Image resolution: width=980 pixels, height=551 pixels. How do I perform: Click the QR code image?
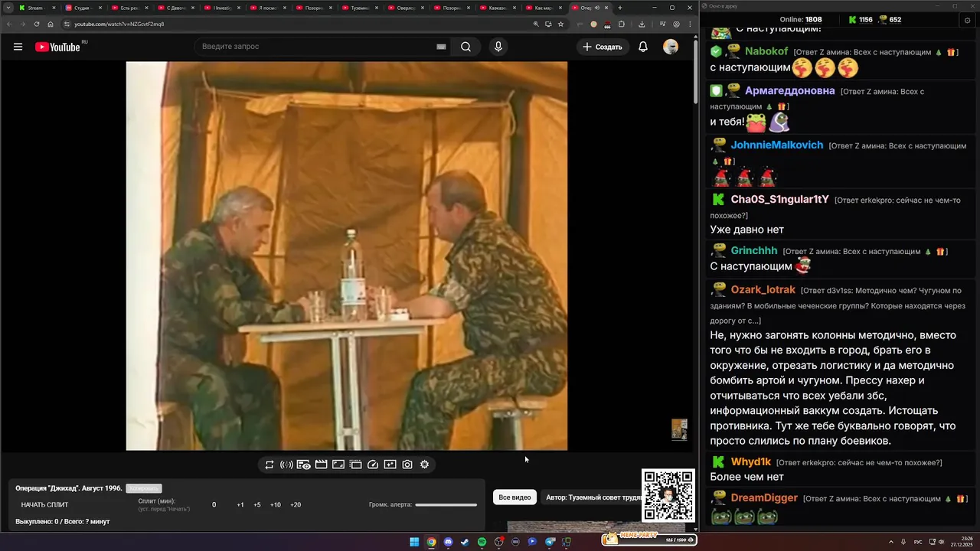(668, 495)
